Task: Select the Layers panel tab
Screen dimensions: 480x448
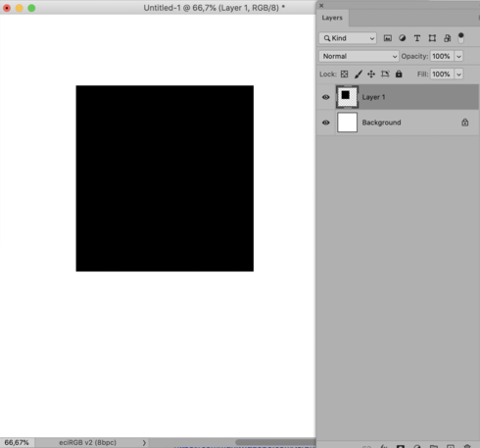Action: (332, 18)
